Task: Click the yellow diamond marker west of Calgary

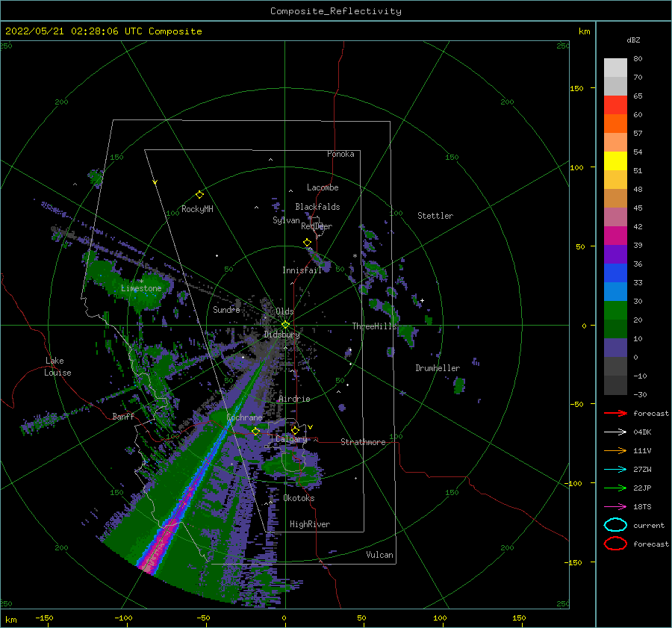Action: 256,432
